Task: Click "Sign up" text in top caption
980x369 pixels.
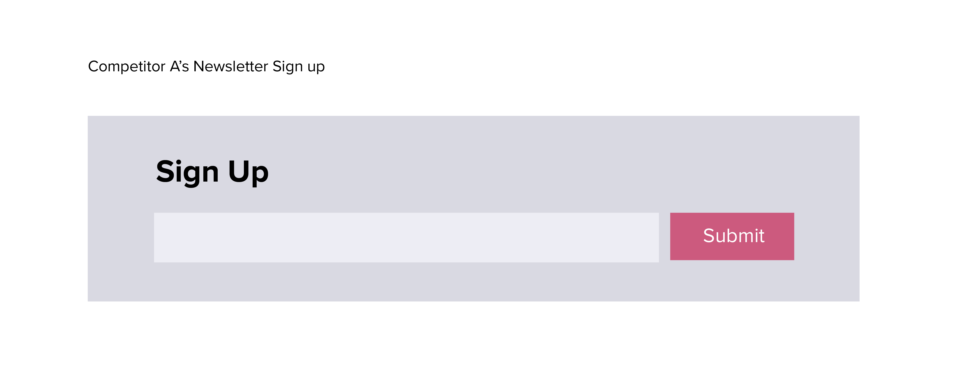Action: [299, 67]
